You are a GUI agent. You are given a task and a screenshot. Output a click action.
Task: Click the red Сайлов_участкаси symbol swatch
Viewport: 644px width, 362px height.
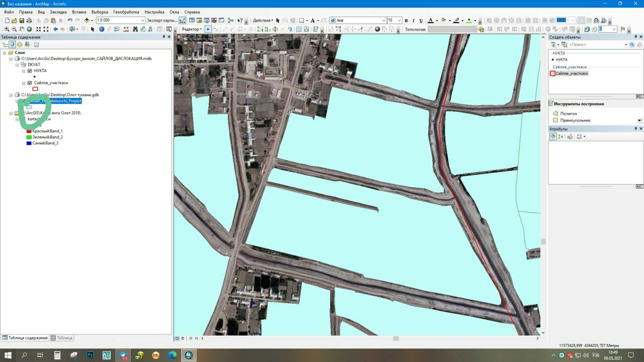35,89
